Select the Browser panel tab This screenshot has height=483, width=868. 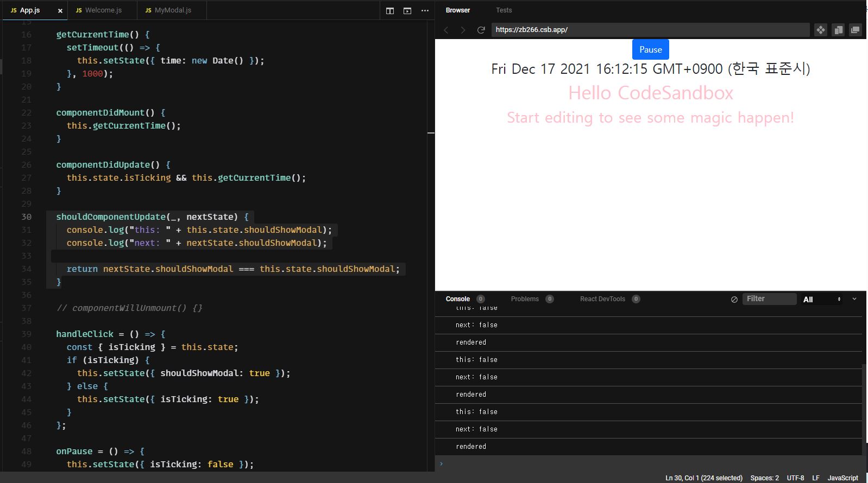458,10
